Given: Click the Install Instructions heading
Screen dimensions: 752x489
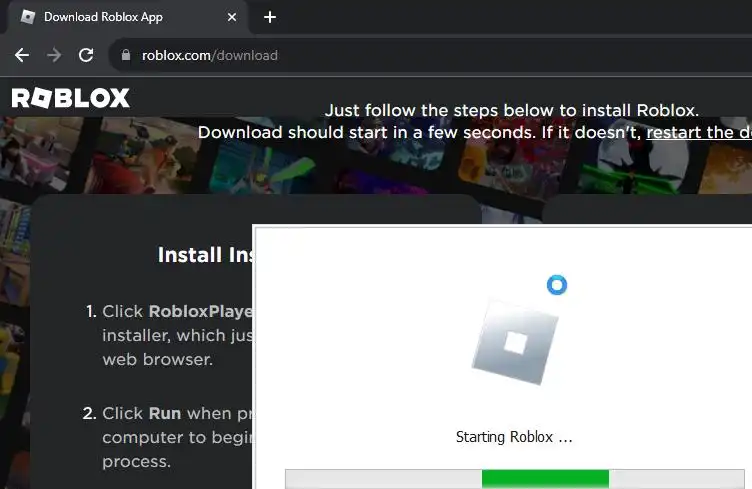Looking at the screenshot, I should point(206,255).
